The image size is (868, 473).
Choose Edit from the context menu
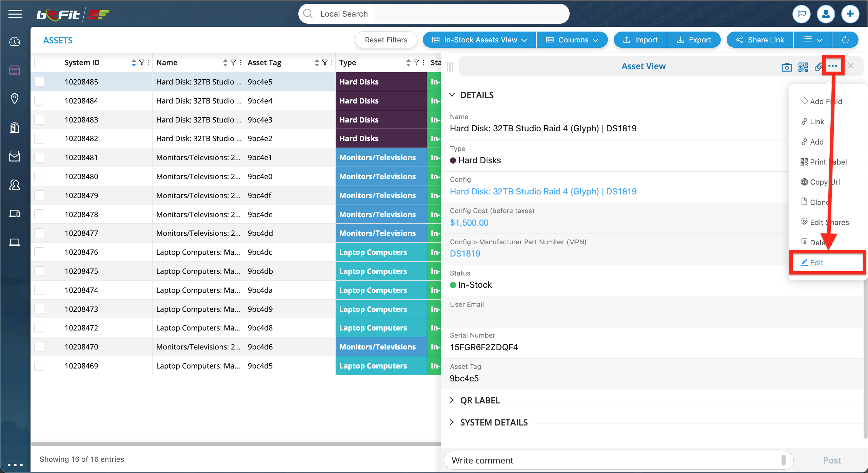pos(816,263)
